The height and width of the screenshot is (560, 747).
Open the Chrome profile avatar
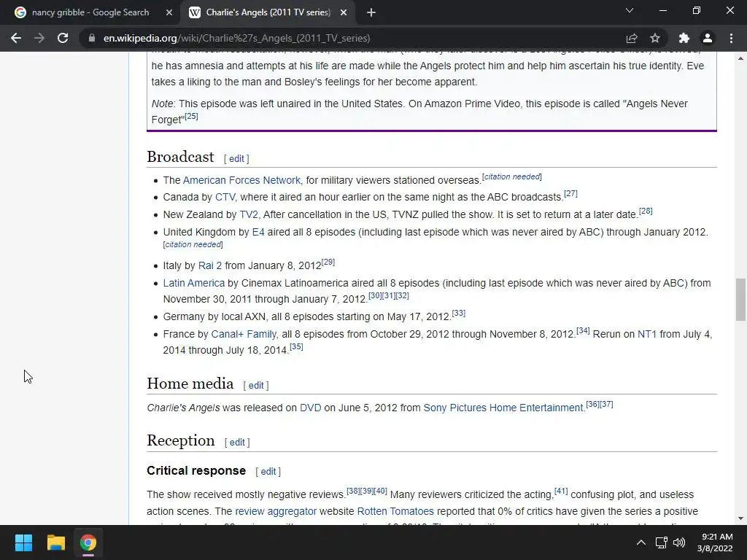click(x=708, y=38)
